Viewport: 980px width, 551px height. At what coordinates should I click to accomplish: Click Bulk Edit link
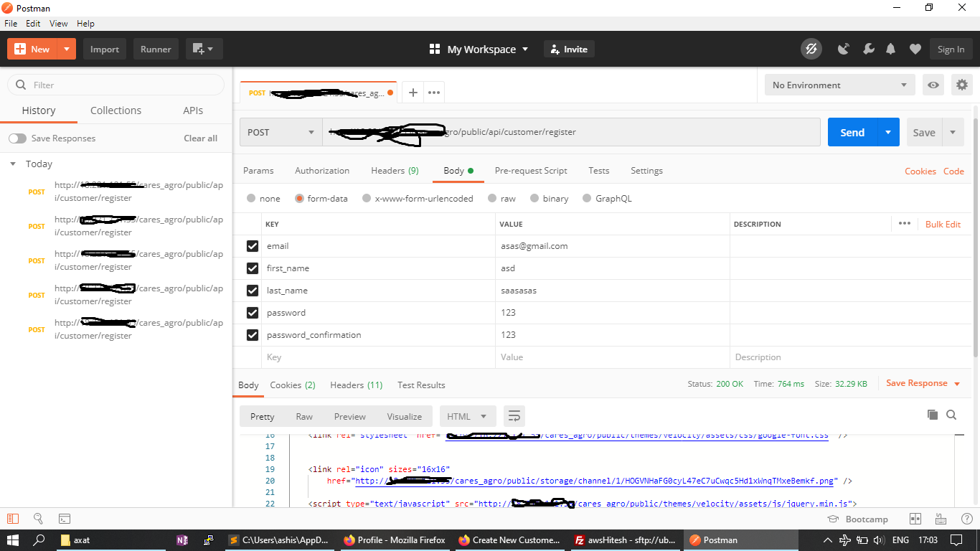[943, 224]
